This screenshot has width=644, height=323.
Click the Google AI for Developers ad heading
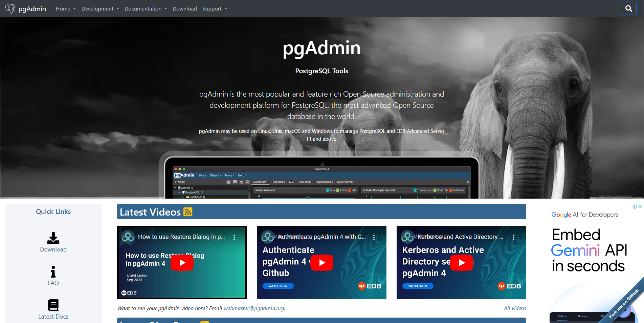click(x=584, y=215)
